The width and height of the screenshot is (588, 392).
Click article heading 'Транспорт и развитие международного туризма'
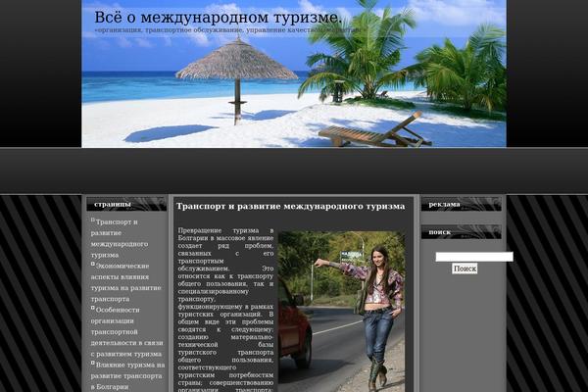point(290,207)
